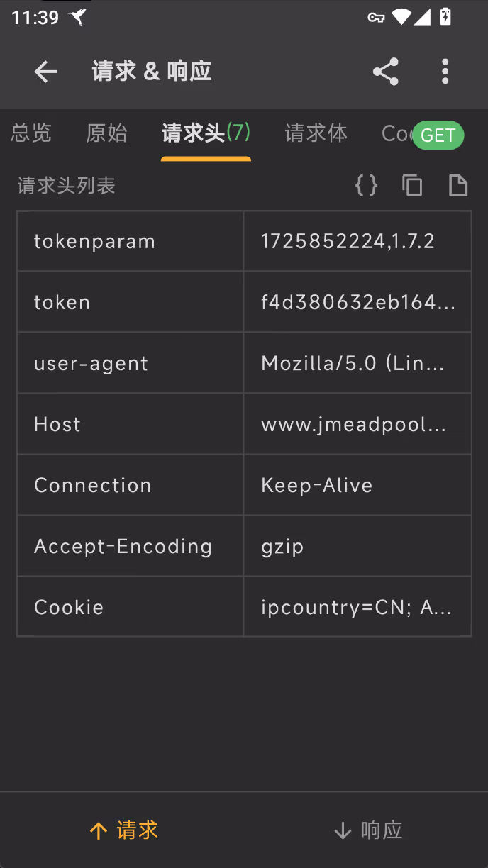This screenshot has height=868, width=488.
Task: Select the tokenparam header row
Action: click(244, 241)
